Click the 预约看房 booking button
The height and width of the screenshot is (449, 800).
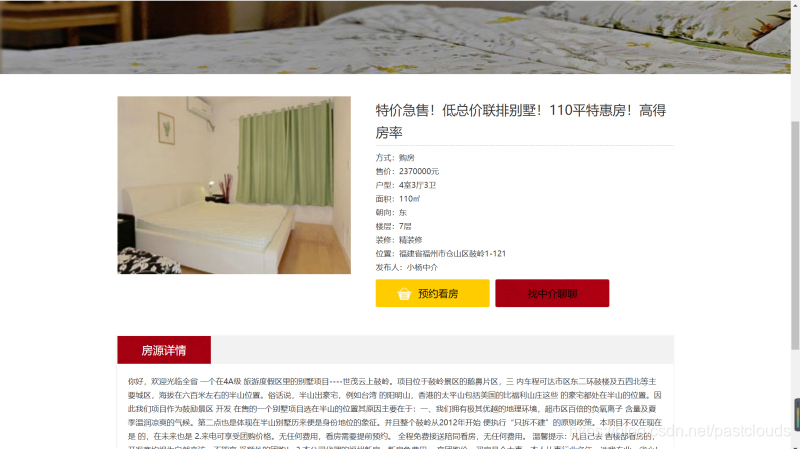pyautogui.click(x=433, y=293)
